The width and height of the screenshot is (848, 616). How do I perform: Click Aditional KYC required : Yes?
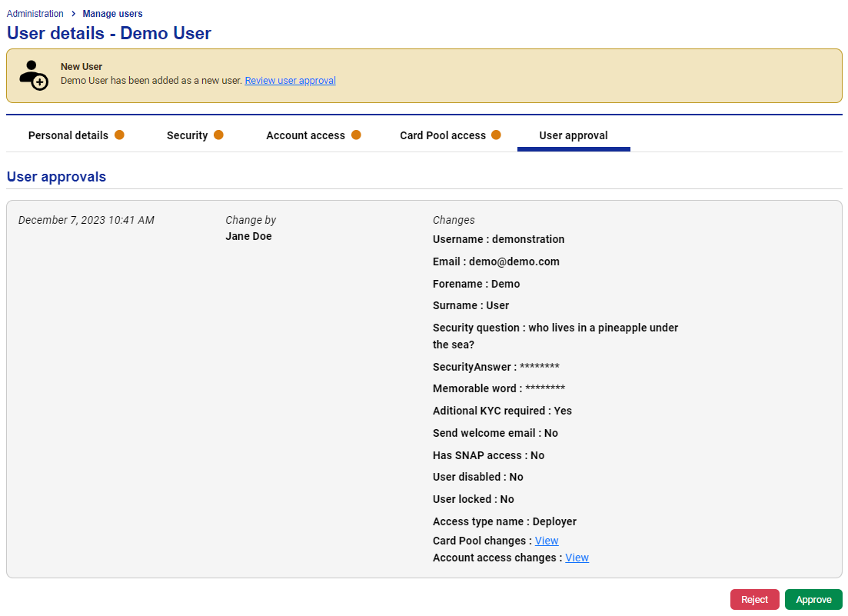click(502, 411)
